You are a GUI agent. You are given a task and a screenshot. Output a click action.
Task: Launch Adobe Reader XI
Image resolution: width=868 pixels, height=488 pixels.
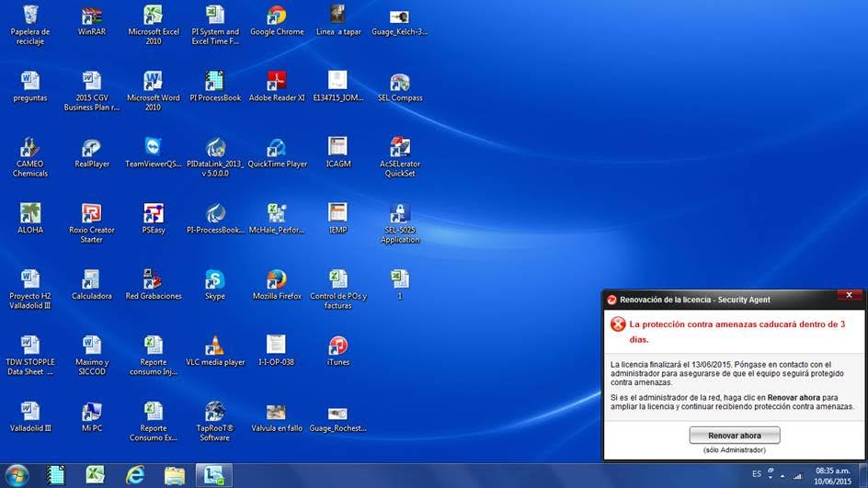277,87
